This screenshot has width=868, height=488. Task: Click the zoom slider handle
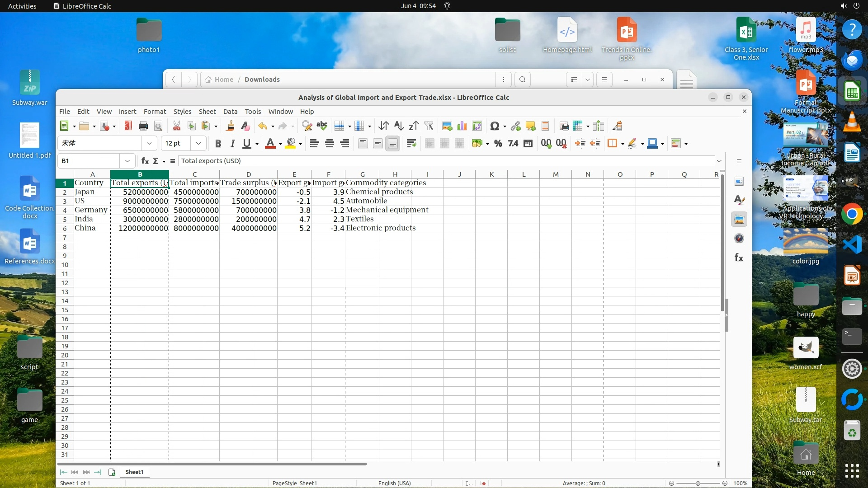(x=698, y=483)
